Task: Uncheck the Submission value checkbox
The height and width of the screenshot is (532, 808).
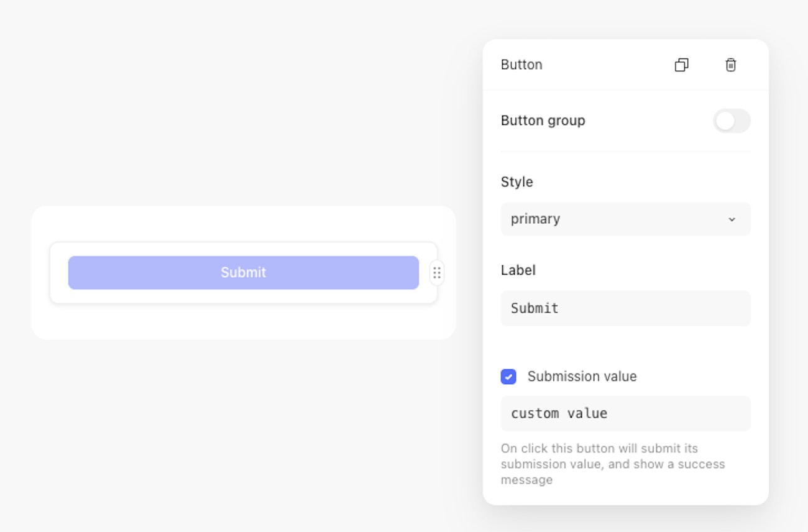Action: point(508,377)
